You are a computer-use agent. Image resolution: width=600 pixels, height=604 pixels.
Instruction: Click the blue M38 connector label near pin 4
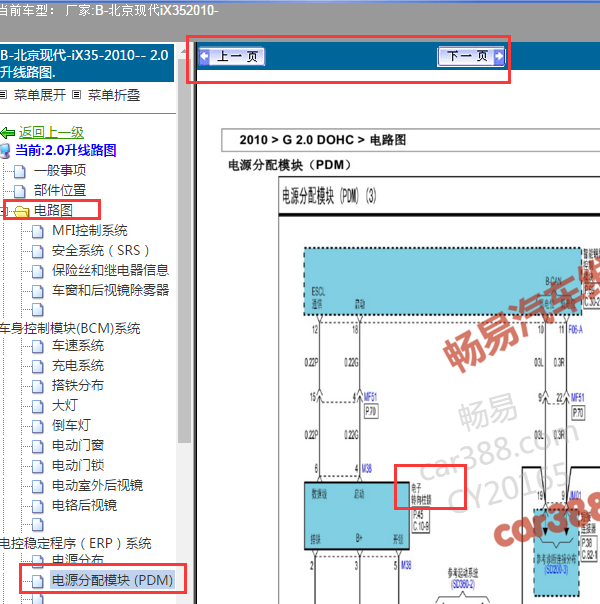[x=367, y=468]
